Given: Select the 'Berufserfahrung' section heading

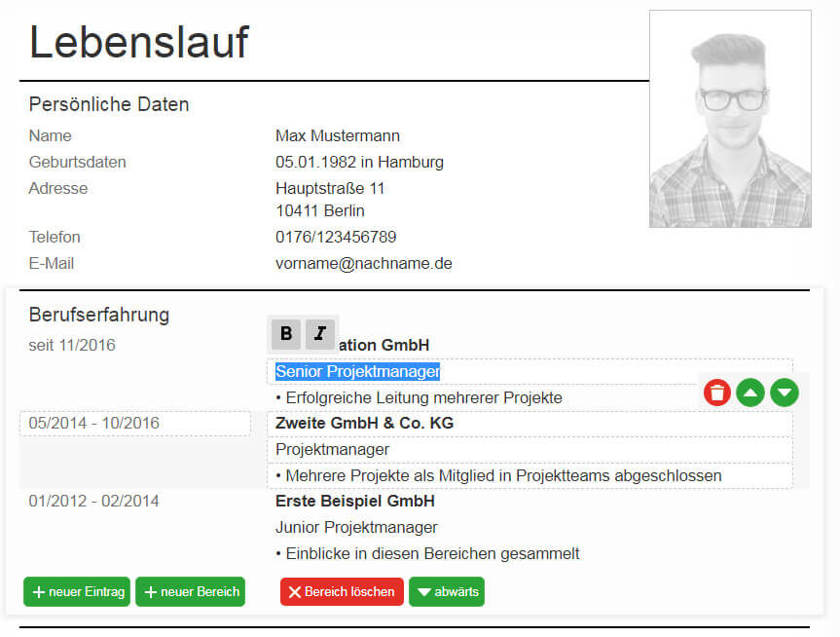Looking at the screenshot, I should click(99, 315).
